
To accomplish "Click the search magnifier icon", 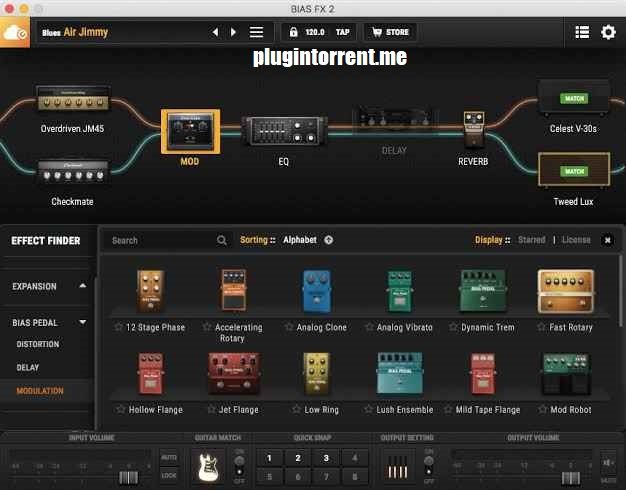I will [x=222, y=240].
